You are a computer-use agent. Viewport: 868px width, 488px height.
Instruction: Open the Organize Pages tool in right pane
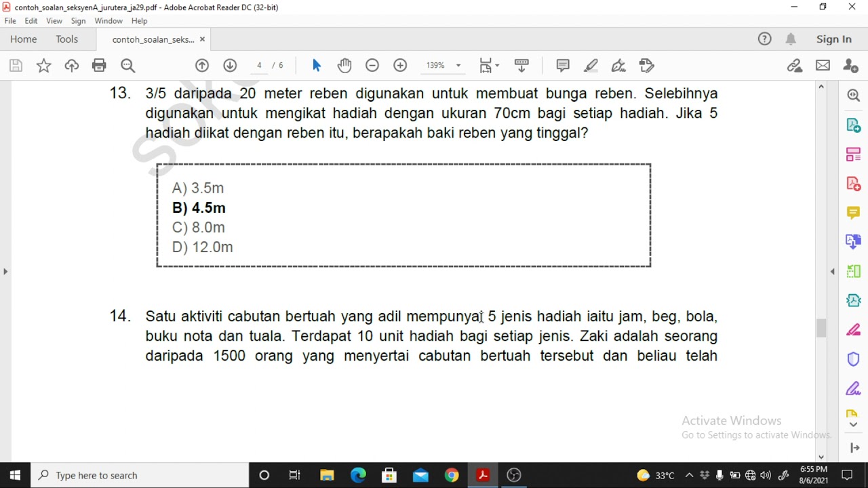[x=853, y=155]
